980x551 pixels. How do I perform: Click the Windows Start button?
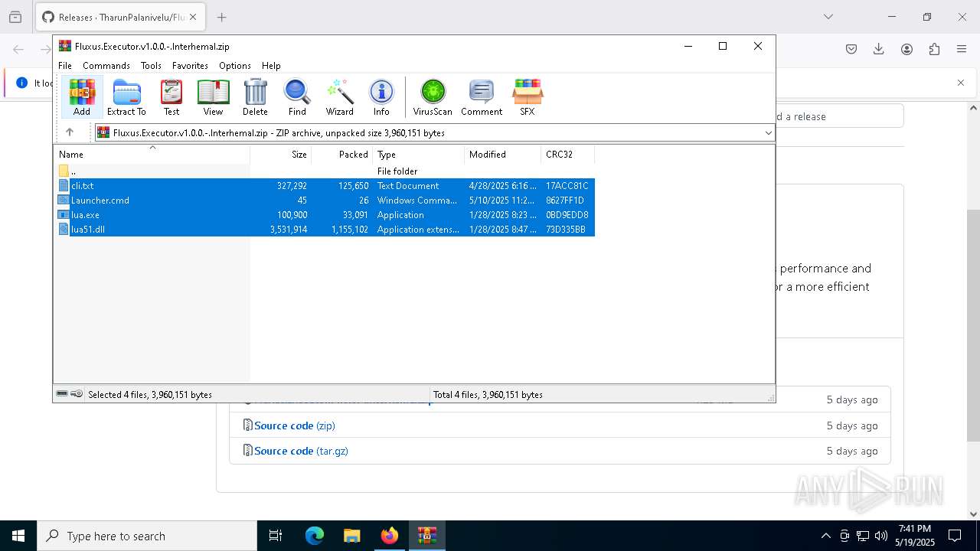click(x=18, y=536)
